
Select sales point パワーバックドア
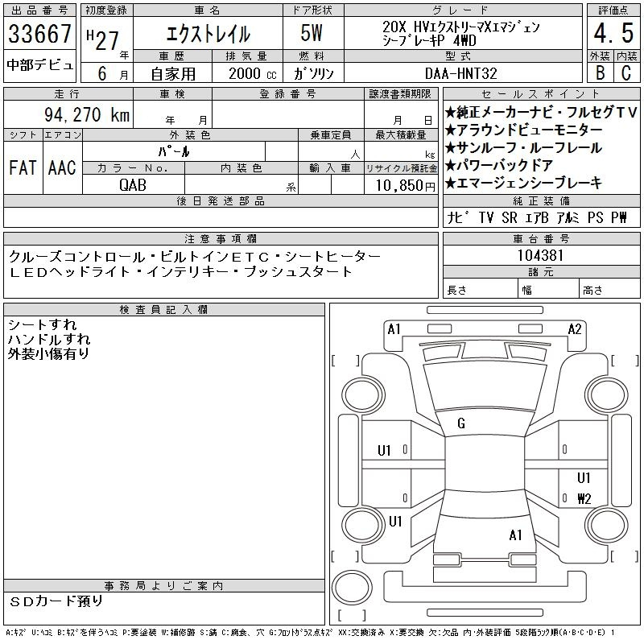pos(499,165)
